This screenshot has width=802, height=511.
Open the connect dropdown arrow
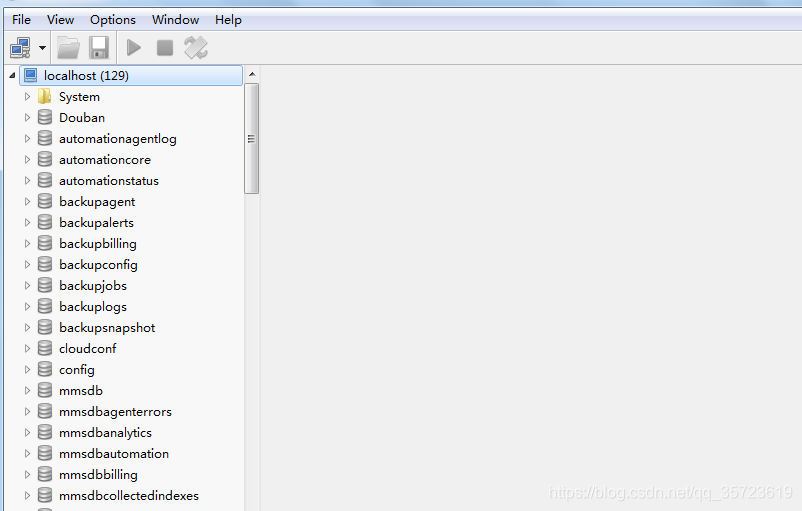pos(42,48)
